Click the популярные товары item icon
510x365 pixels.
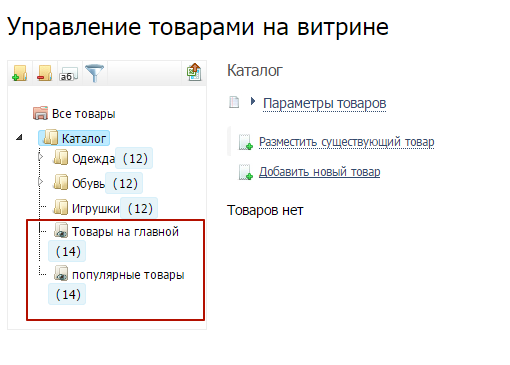[61, 273]
